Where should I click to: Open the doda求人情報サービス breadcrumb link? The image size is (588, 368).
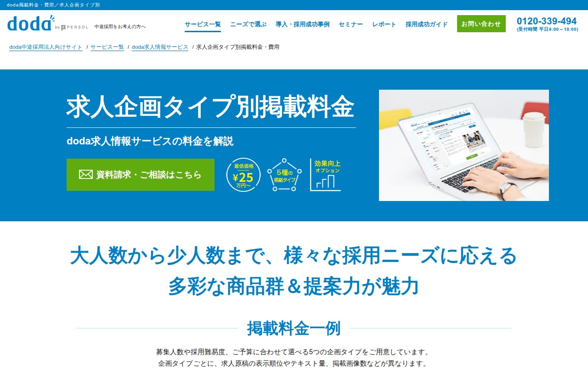[x=160, y=47]
